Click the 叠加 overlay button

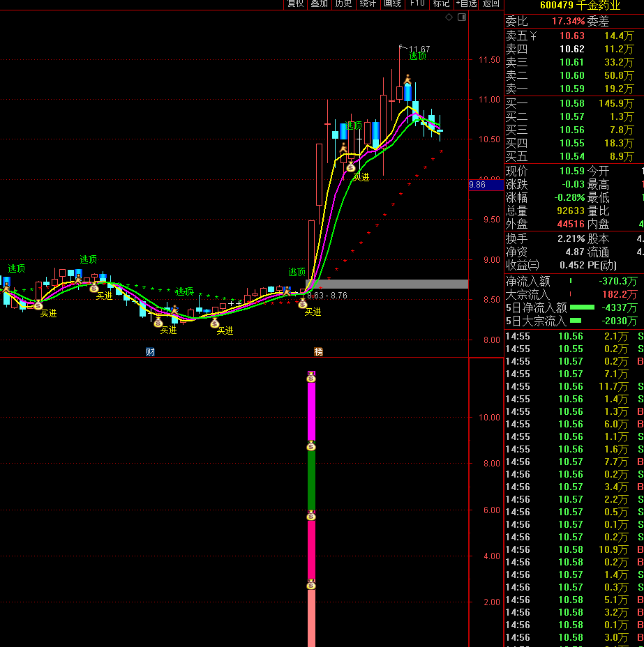coord(319,3)
